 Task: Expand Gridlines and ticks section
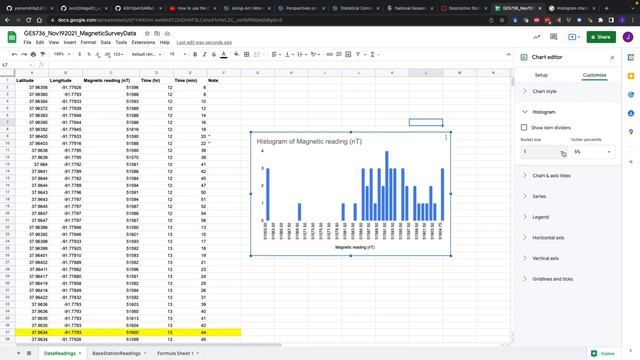pos(568,279)
